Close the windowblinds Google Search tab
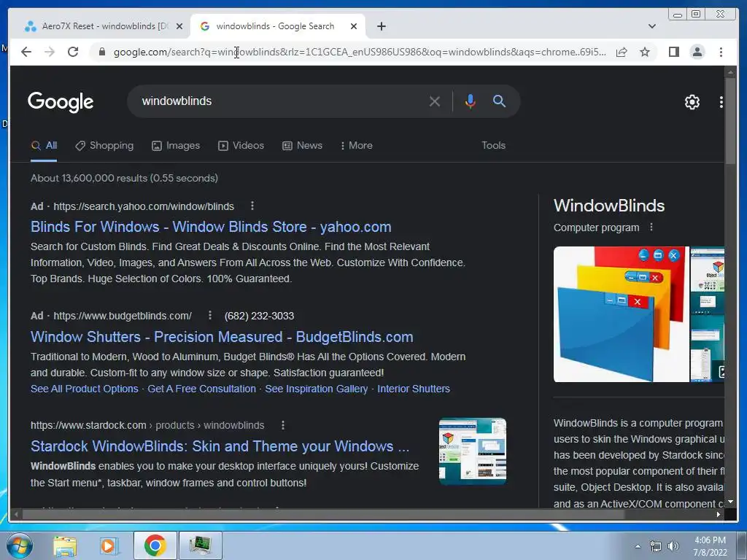The height and width of the screenshot is (560, 747). tap(354, 26)
